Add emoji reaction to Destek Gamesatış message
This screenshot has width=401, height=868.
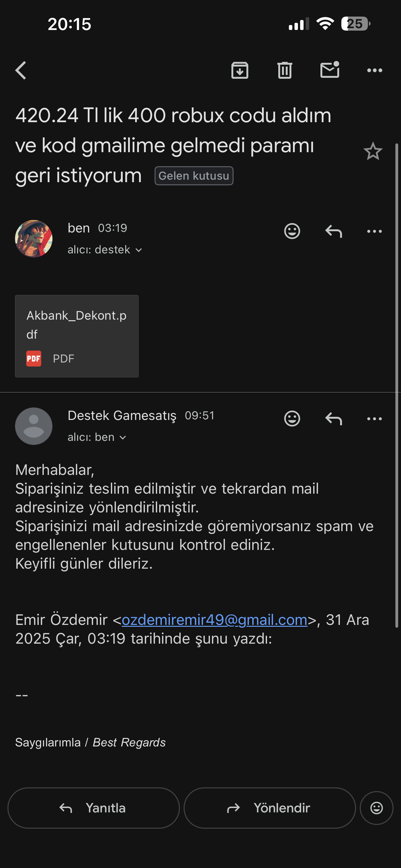pos(292,419)
